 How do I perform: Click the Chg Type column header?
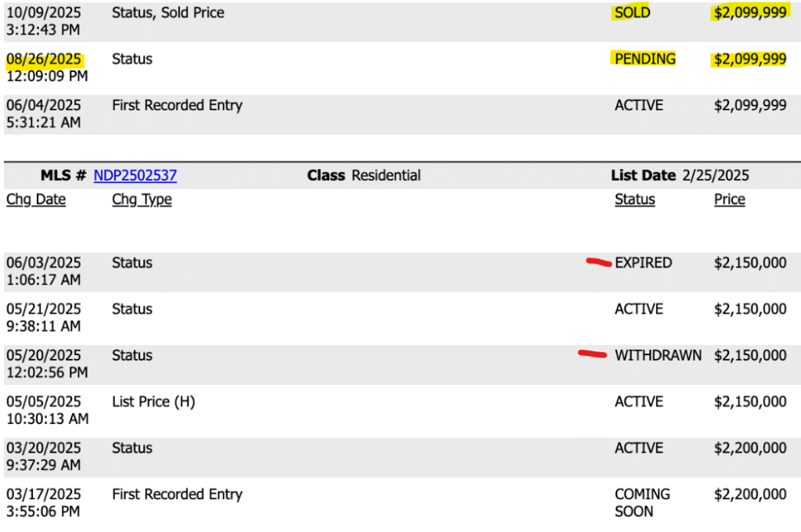(x=142, y=199)
